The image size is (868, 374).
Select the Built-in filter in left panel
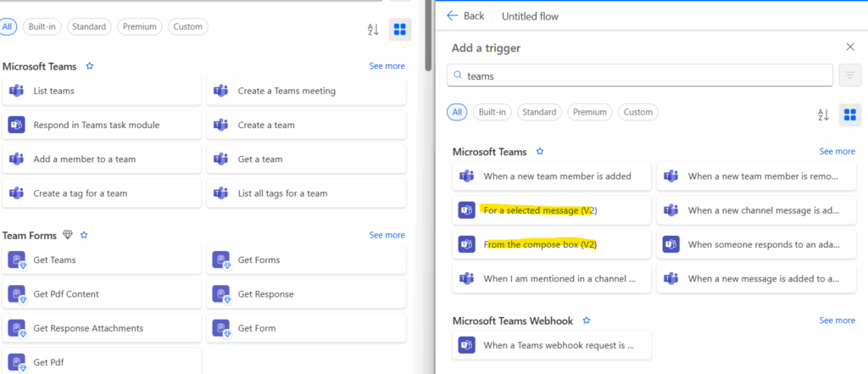41,26
